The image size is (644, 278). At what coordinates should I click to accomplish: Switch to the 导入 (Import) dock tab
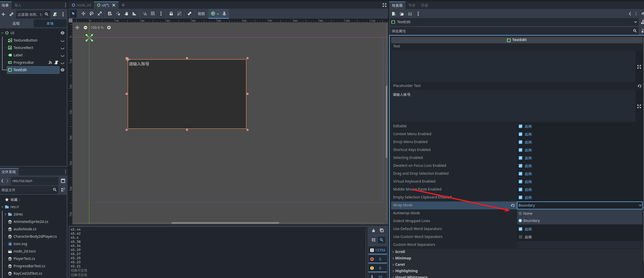18,5
